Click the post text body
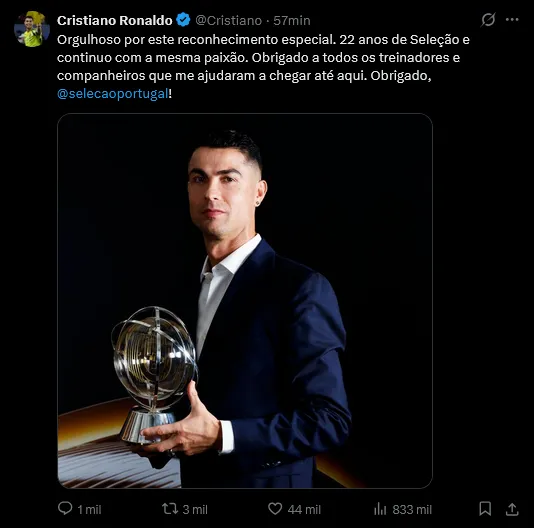This screenshot has width=534, height=528. 263,67
